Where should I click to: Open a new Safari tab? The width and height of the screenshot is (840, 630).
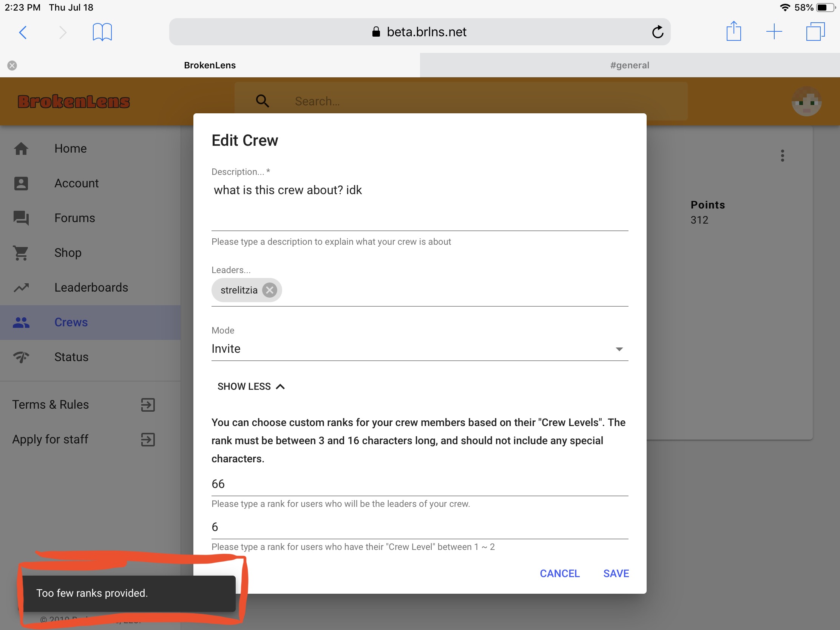coord(774,31)
